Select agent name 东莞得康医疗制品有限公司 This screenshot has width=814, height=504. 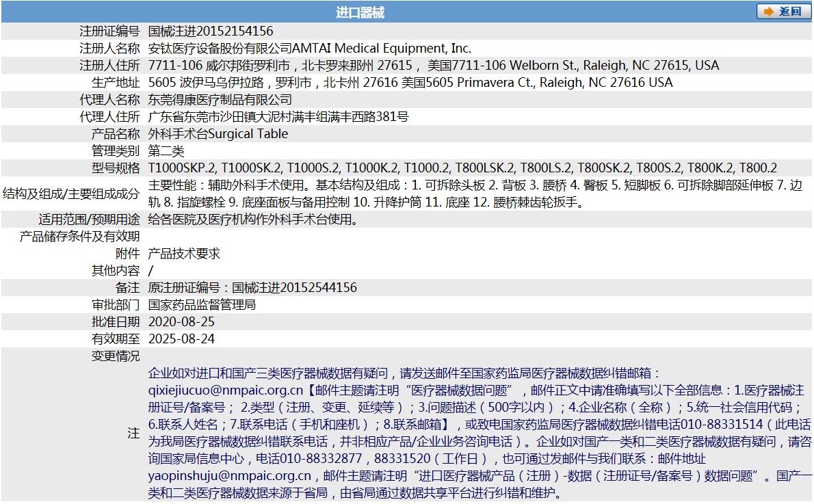(220, 100)
